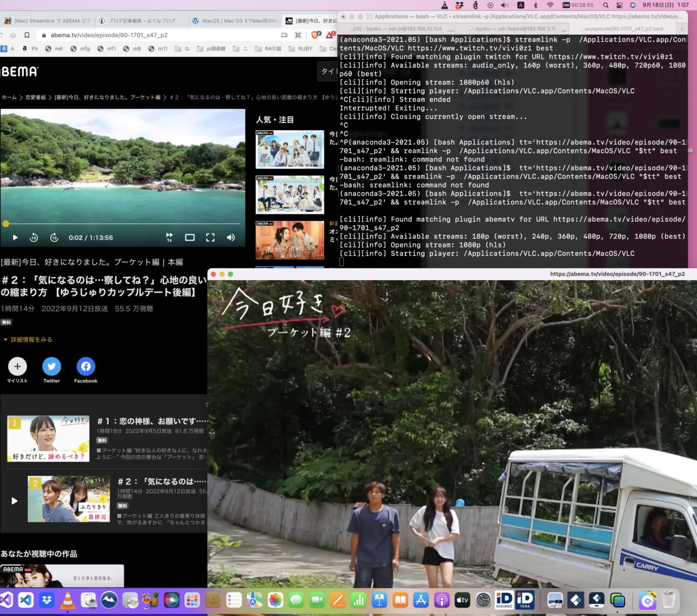Screen dimensions: 697x616
Task: Open Messages from Dock
Action: 296,600
